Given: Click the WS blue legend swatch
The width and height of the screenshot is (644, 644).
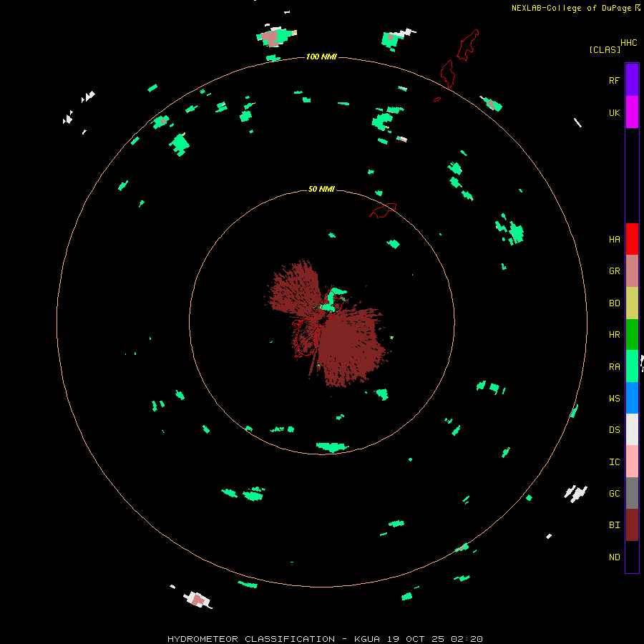Looking at the screenshot, I should point(632,398).
